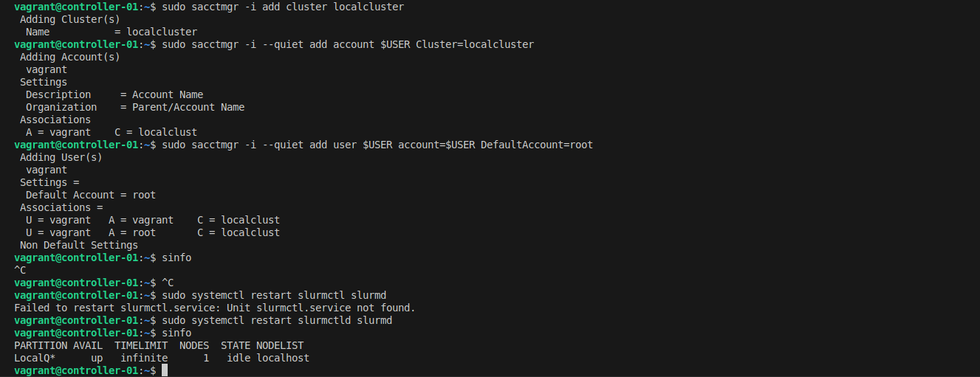980x377 pixels.
Task: Select 'localhost' under the NODELIST column
Action: click(283, 358)
